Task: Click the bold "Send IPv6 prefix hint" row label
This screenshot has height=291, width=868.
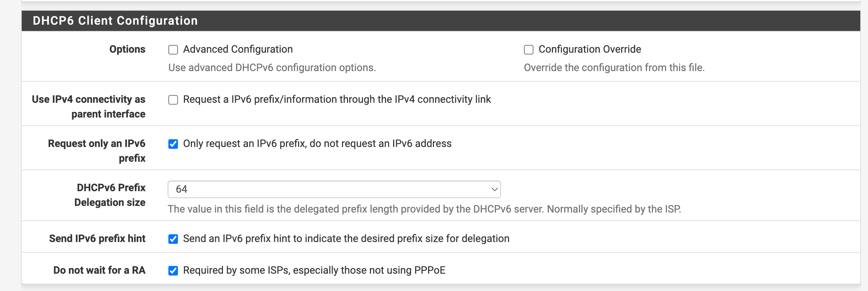Action: 97,239
